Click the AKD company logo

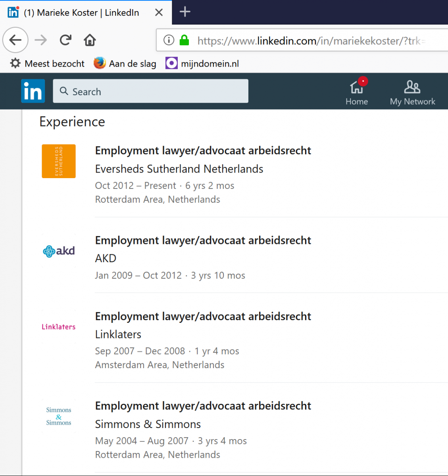58,251
